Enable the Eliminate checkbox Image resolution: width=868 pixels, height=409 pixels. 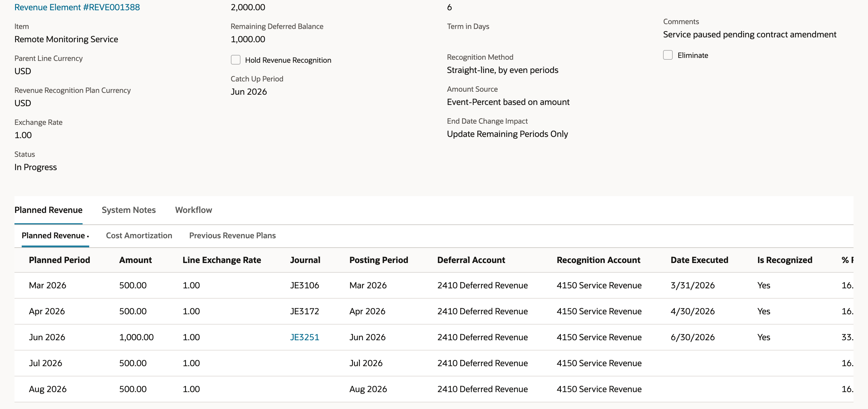click(x=668, y=55)
